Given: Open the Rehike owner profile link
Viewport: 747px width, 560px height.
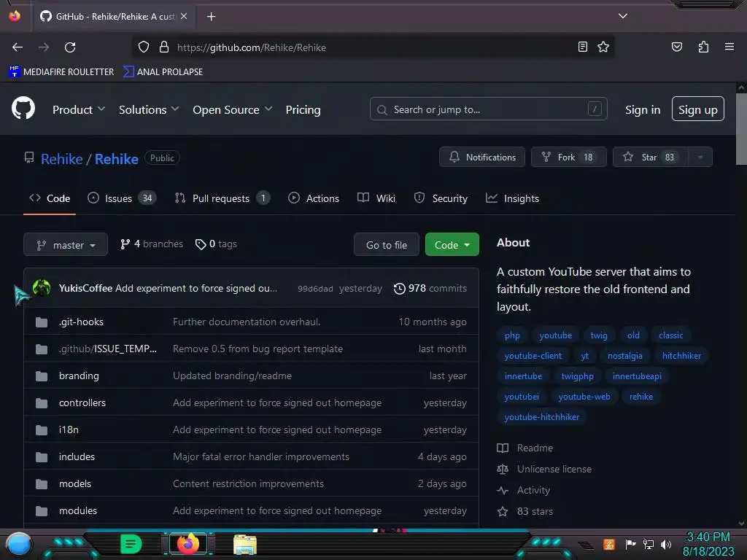Looking at the screenshot, I should [61, 158].
